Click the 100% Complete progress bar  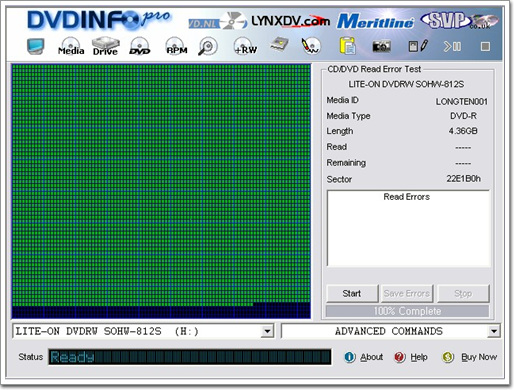pos(407,311)
